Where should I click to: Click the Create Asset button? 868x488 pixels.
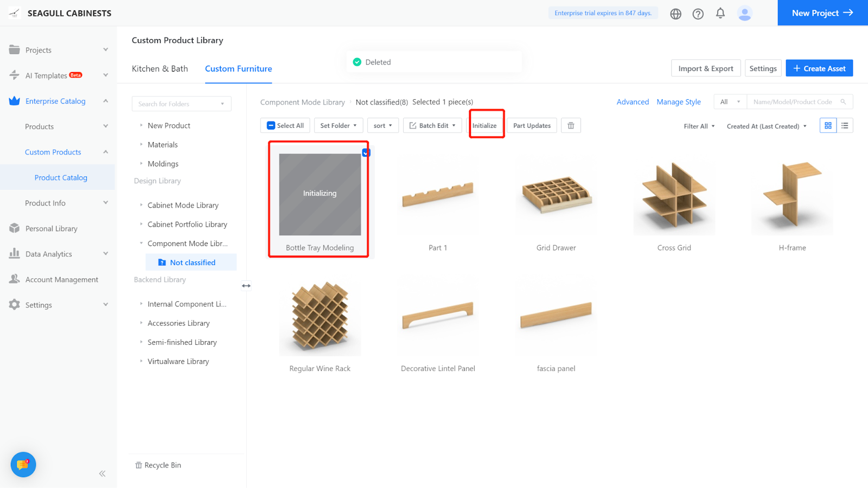[819, 68]
